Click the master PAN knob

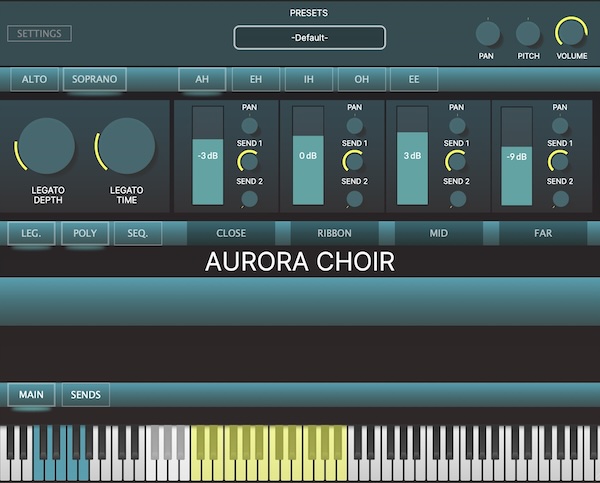tap(487, 34)
